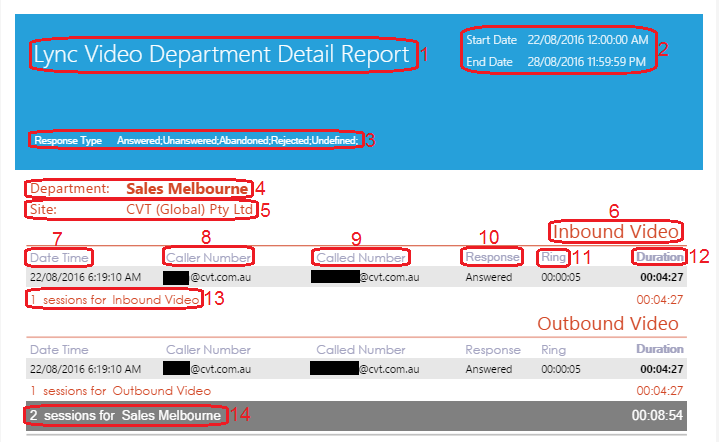Click the Caller Number header in Outbound Video table

(208, 350)
